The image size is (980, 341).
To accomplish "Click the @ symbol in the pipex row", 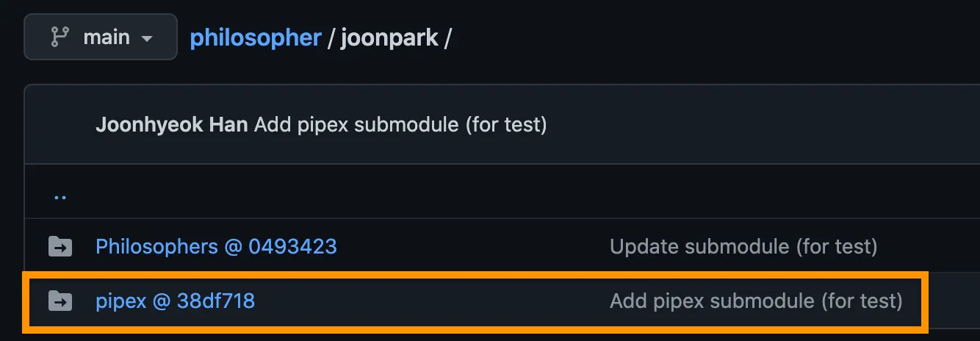I will [x=162, y=301].
